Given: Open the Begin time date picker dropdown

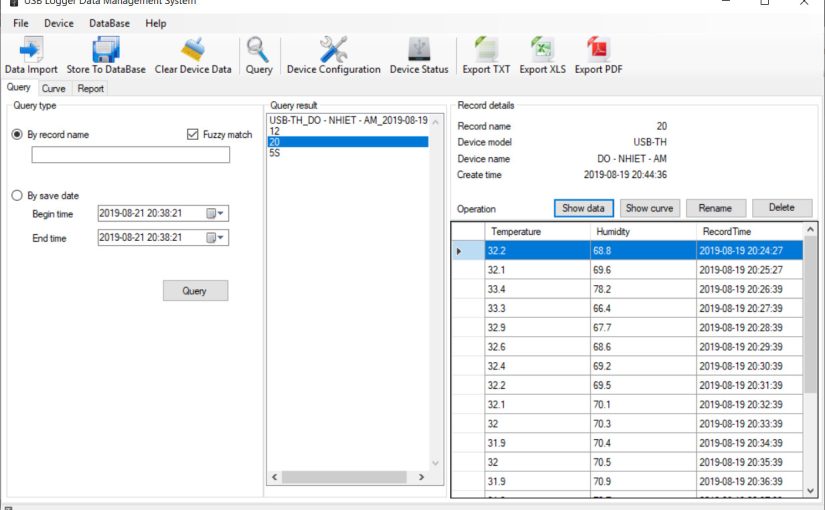Looking at the screenshot, I should point(215,213).
